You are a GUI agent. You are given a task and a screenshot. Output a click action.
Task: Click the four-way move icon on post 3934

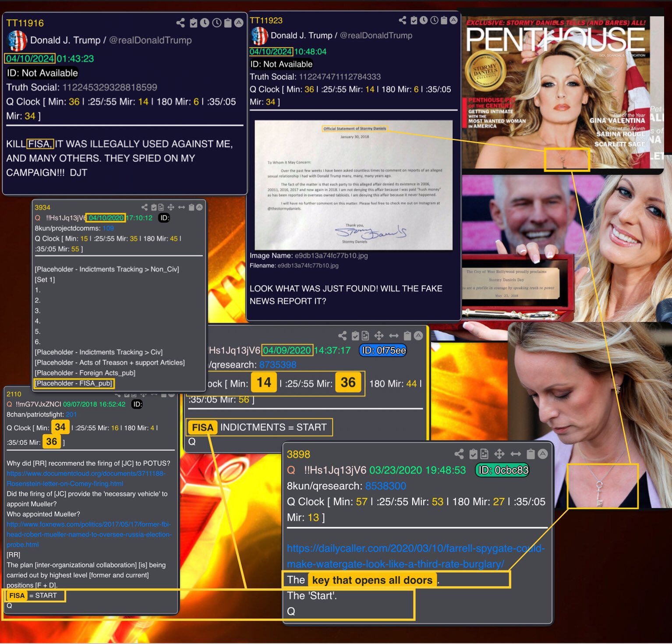[171, 207]
